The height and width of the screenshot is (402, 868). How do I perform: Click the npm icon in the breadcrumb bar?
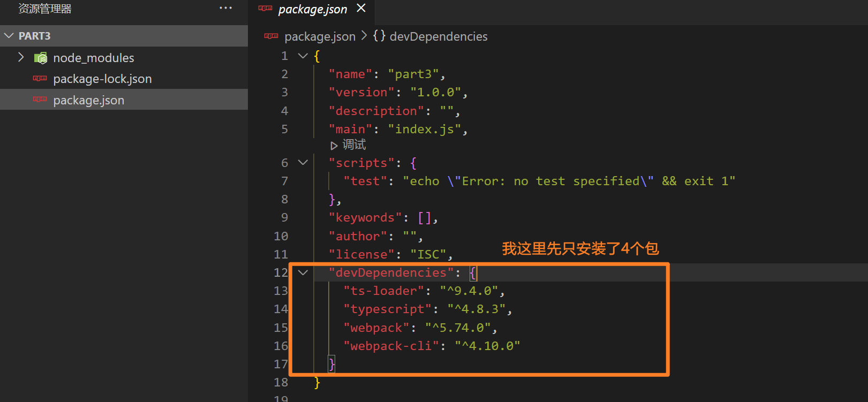point(271,36)
